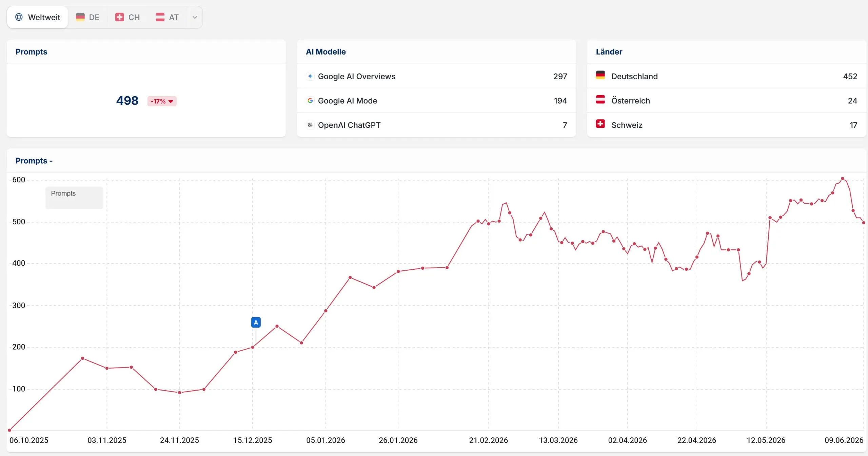
Task: Click the German flag icon in tabs
Action: coord(80,17)
